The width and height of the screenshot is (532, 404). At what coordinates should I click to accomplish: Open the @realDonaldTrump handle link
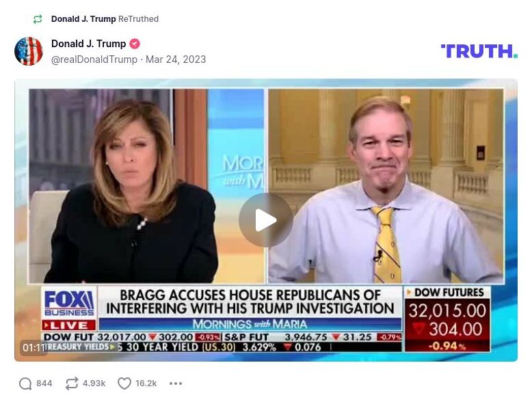point(94,59)
